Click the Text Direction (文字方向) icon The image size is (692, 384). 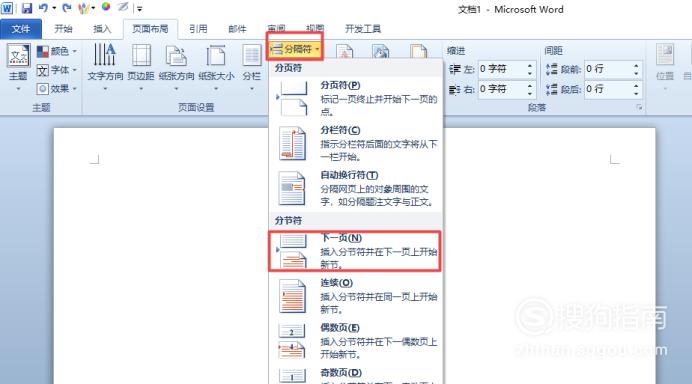tap(105, 54)
